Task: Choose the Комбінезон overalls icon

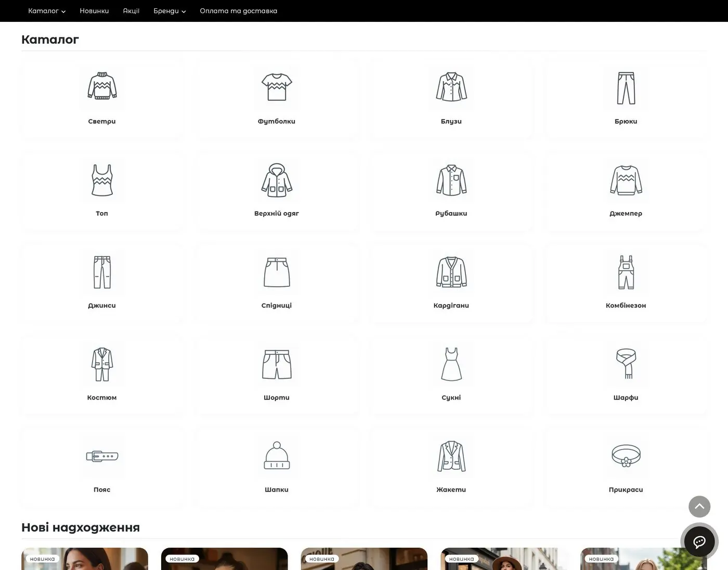Action: click(x=626, y=272)
